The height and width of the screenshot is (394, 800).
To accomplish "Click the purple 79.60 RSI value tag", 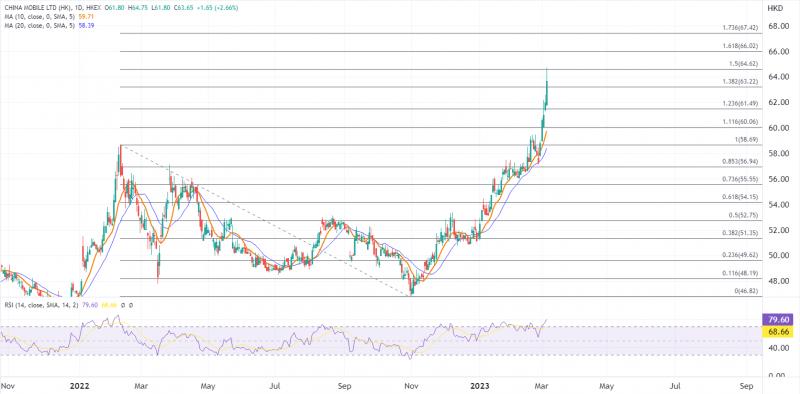I will 780,319.
